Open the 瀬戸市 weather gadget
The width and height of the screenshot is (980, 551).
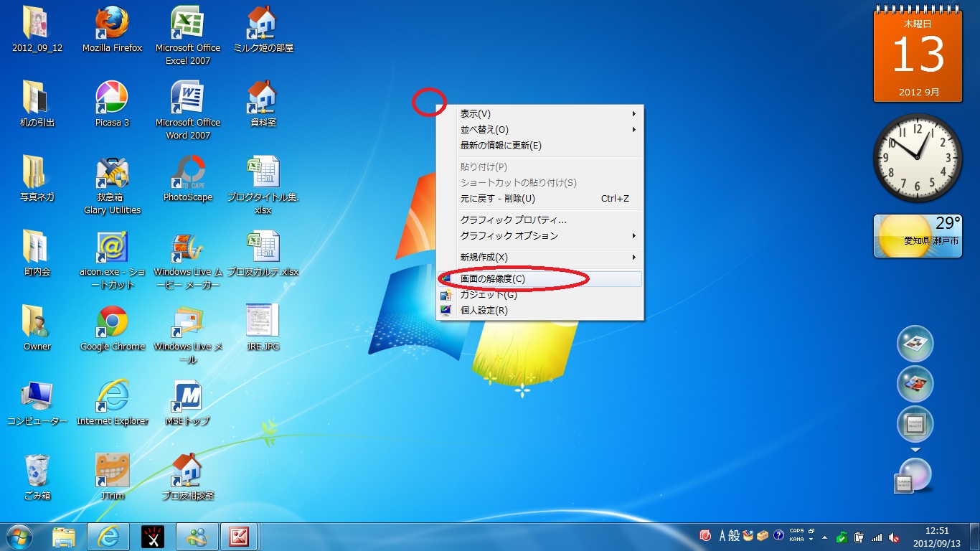[918, 236]
